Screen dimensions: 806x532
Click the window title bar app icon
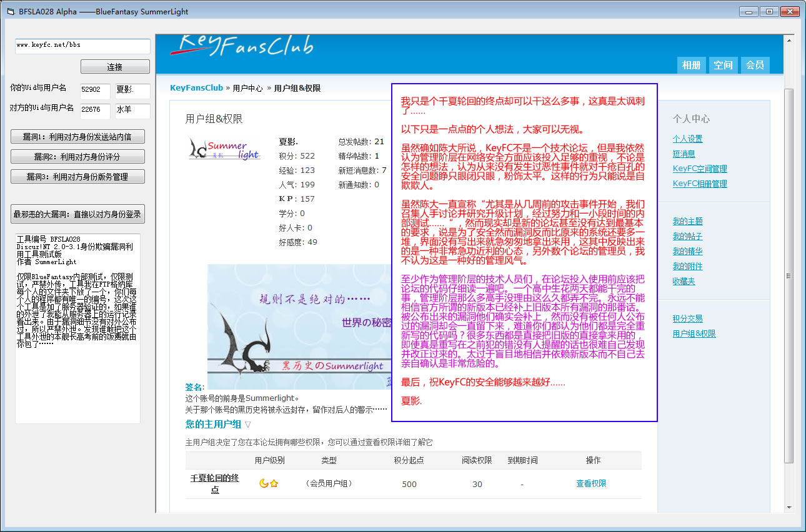tap(11, 11)
